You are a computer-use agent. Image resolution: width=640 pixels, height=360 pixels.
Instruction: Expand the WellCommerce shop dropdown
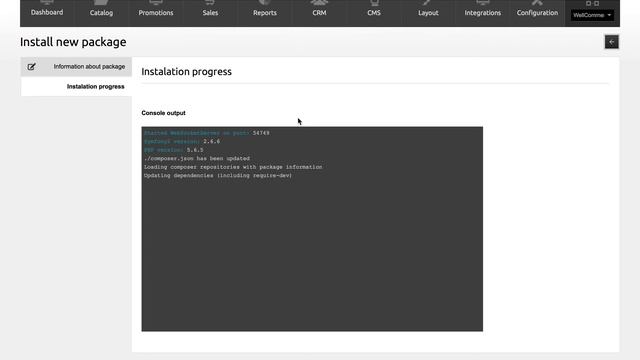(x=592, y=15)
